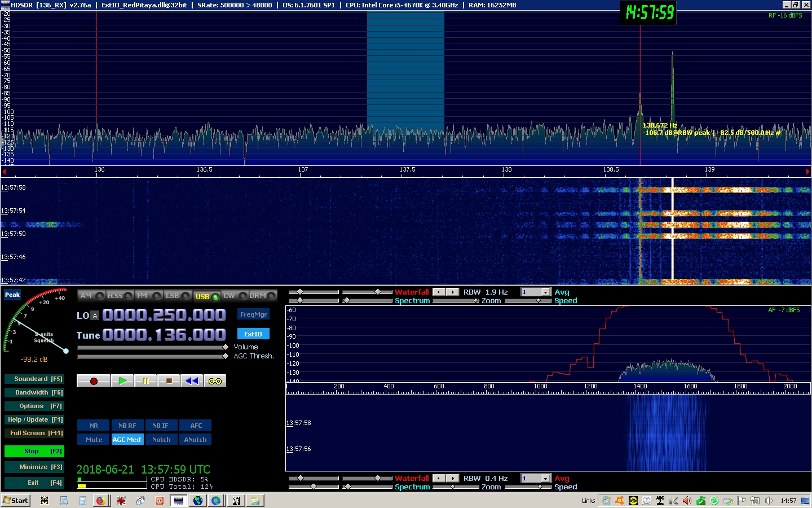Select DRM demodulation mode
Screen dimensions: 812x508
(x=263, y=296)
